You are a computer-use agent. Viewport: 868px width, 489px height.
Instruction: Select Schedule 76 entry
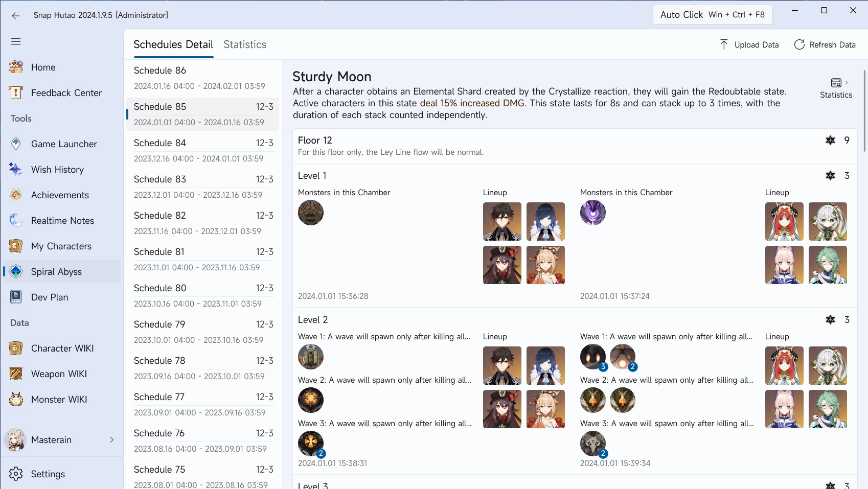tap(203, 440)
